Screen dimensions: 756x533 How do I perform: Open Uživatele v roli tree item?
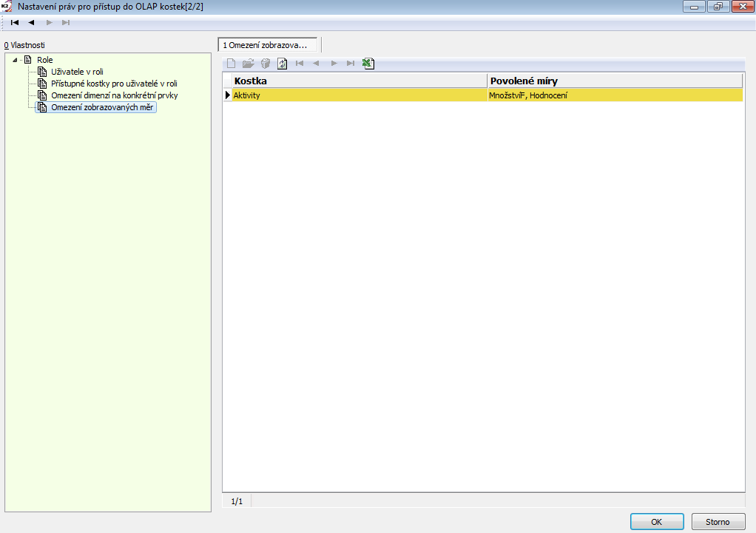click(77, 72)
